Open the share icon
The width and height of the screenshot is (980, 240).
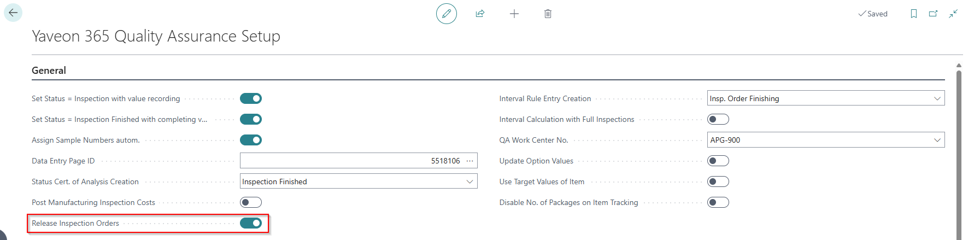point(480,14)
